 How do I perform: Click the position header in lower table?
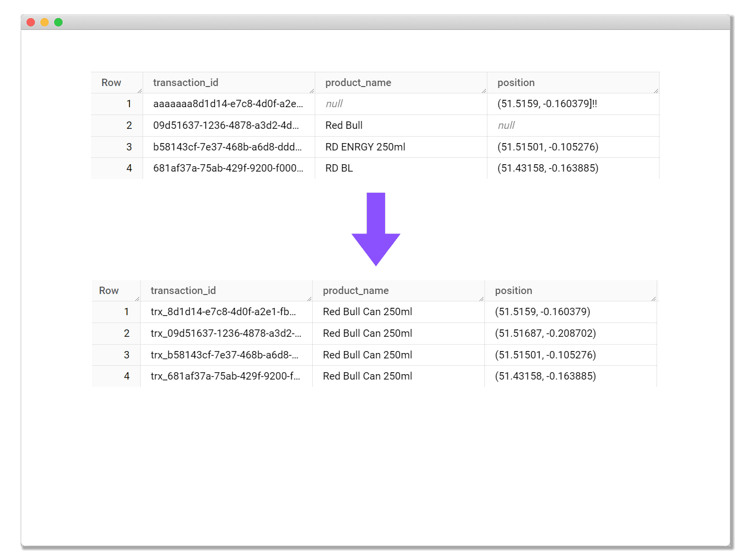pyautogui.click(x=571, y=291)
